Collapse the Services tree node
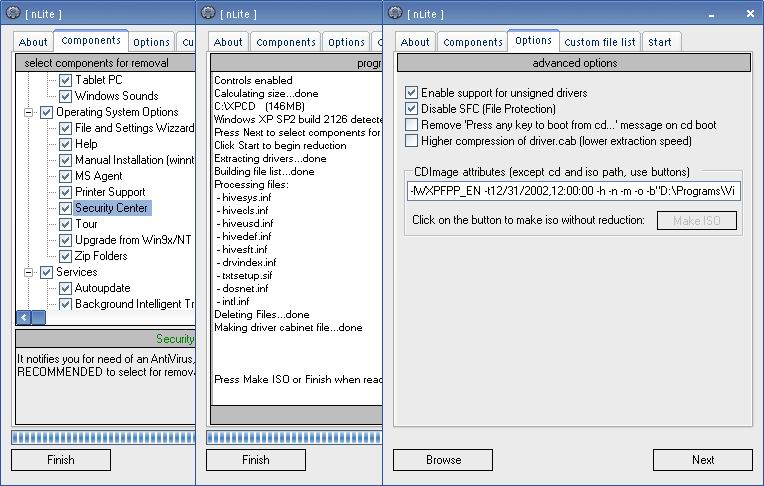 pos(29,272)
